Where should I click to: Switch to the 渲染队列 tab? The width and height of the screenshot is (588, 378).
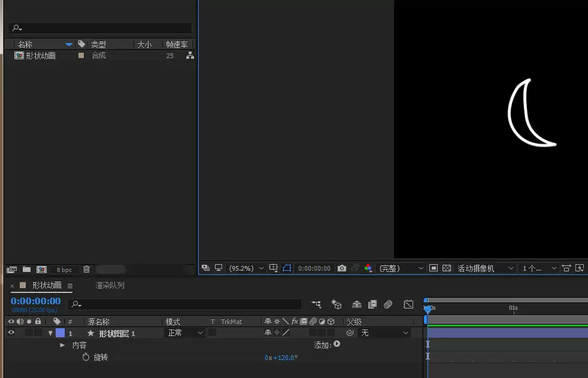tap(110, 285)
